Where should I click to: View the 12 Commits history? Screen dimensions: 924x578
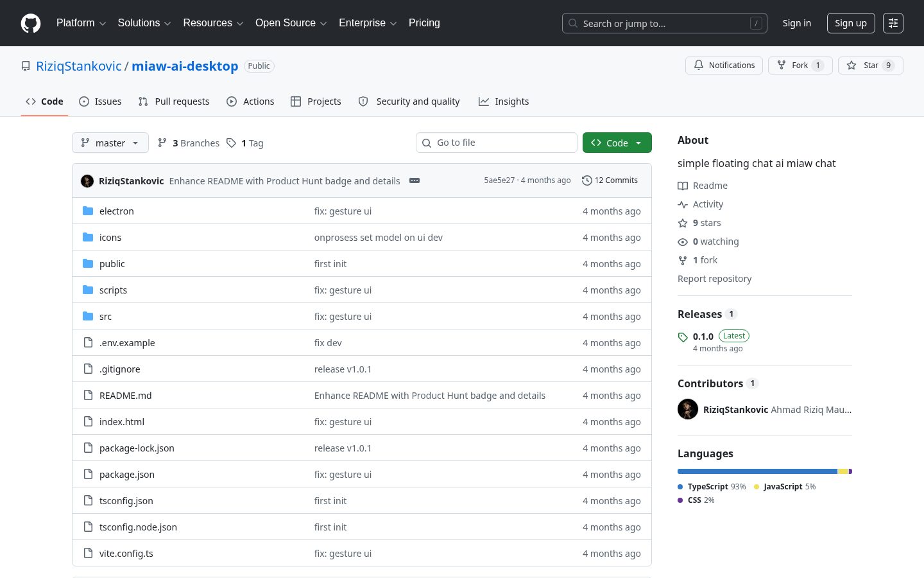pos(610,180)
